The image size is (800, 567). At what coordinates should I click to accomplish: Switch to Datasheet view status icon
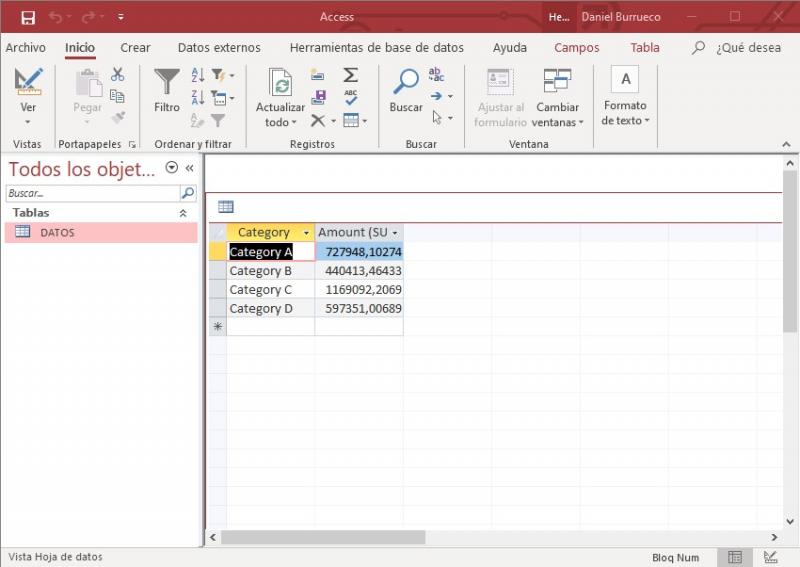735,557
